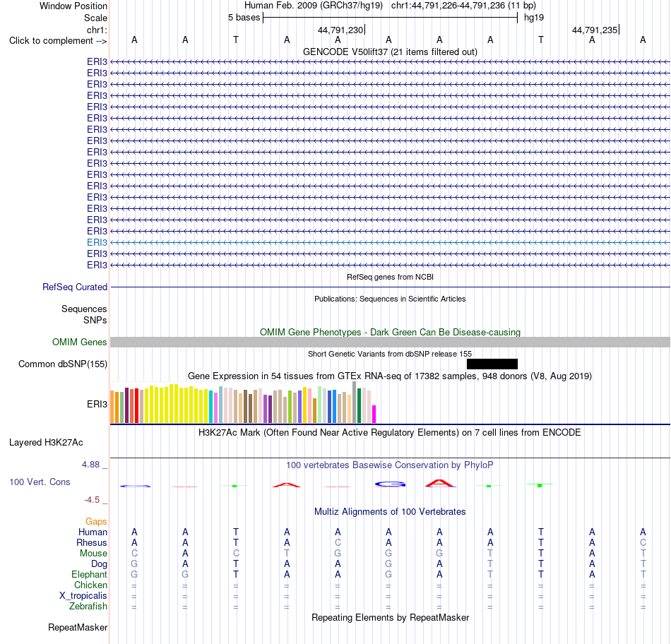Click the cyan bar in the GTEx expression chart
This screenshot has width=671, height=644.
pos(211,407)
